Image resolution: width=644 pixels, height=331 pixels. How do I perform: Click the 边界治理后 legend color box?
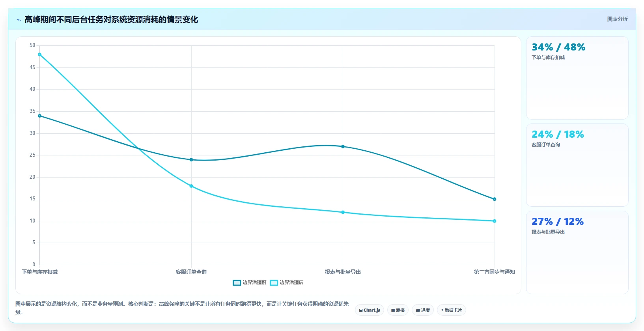click(274, 282)
